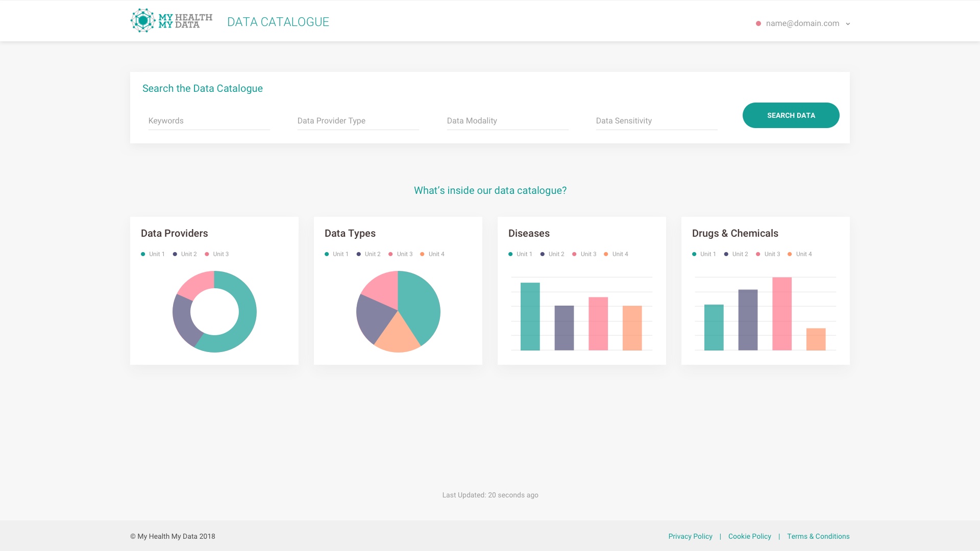The height and width of the screenshot is (551, 980).
Task: Toggle Unit 4 legend in Data Types
Action: 432,254
